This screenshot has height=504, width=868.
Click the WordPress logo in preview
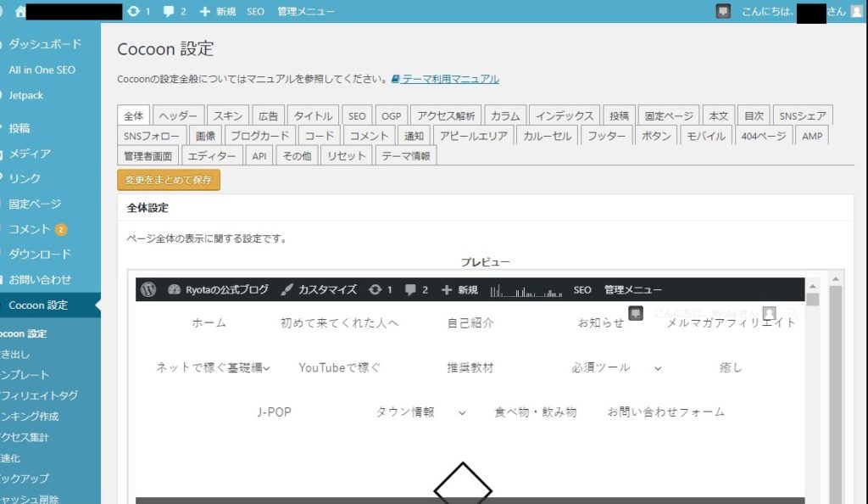148,289
